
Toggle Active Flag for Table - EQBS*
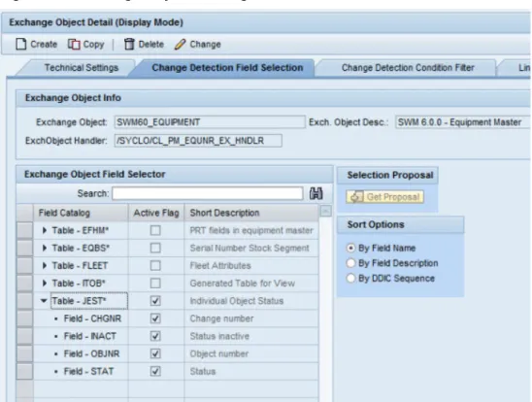click(x=155, y=249)
